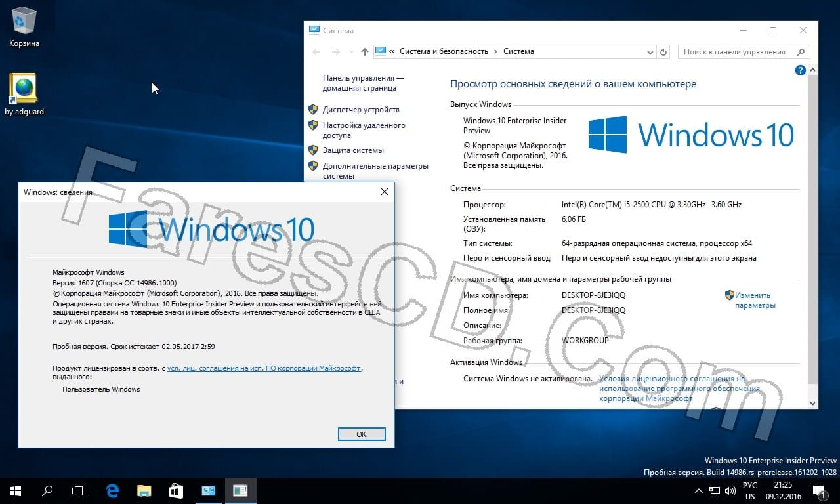The height and width of the screenshot is (504, 840).
Task: Open 'Защита системы' link
Action: click(x=353, y=150)
